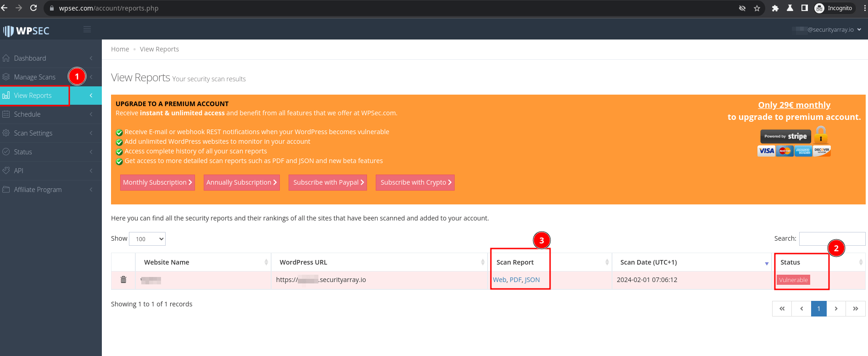Open the browser three-dot menu

864,8
